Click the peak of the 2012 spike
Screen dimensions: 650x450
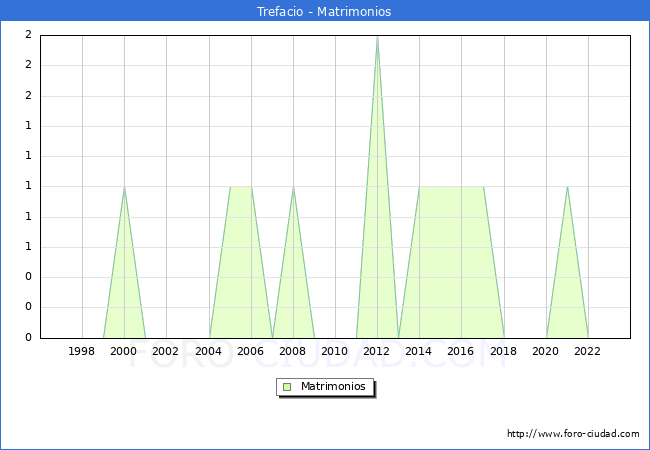(377, 36)
